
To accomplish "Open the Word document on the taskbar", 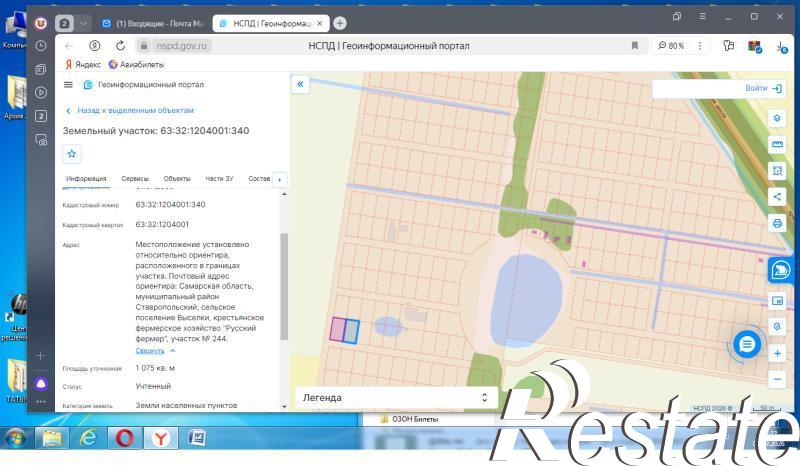I will (197, 438).
